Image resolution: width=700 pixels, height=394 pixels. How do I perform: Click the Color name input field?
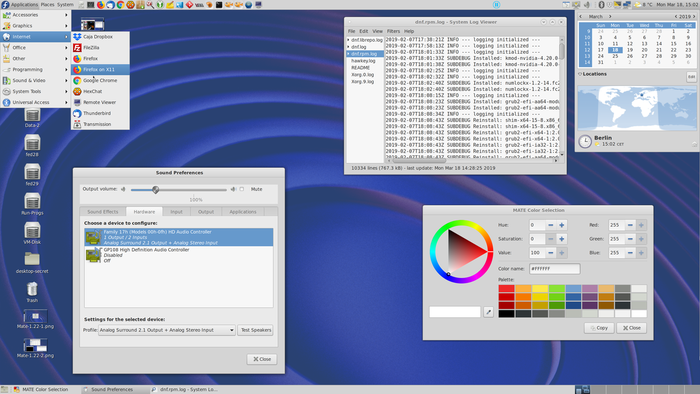pyautogui.click(x=554, y=269)
